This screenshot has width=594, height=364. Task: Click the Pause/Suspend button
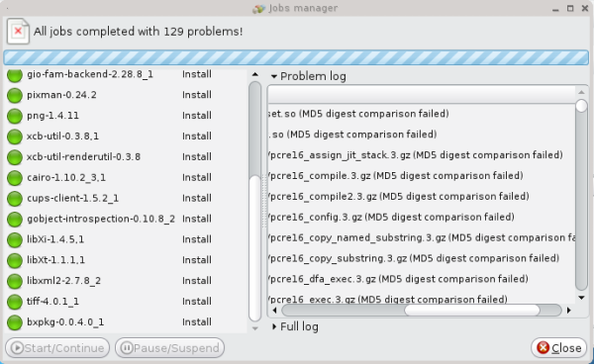(x=169, y=348)
